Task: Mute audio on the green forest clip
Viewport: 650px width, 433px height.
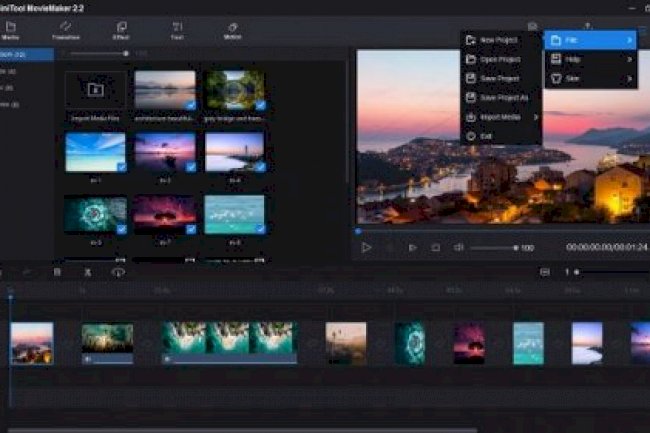Action: [87, 359]
